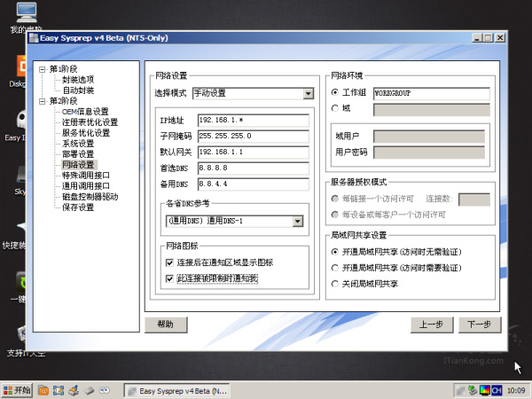Select 通用调用接口 in the tree

(x=86, y=186)
